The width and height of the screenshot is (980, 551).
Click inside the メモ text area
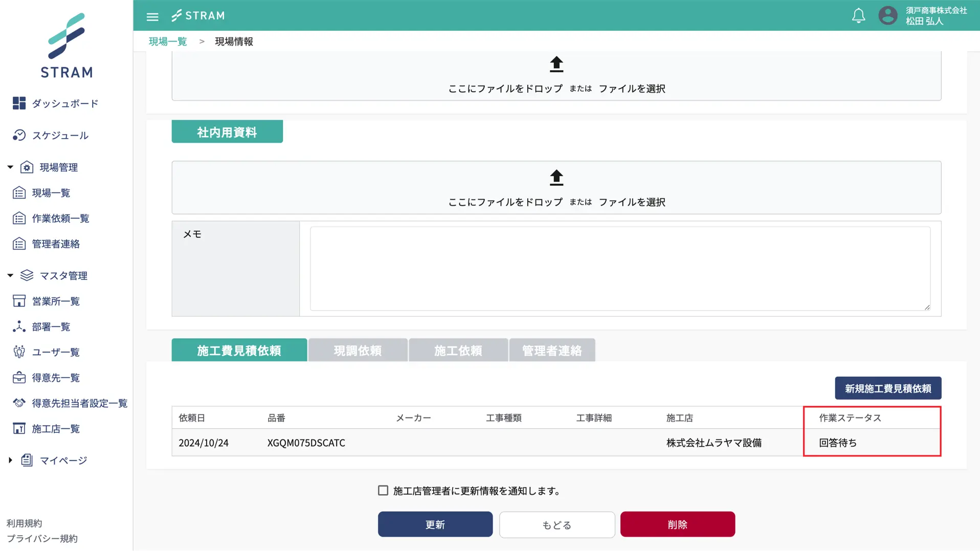coord(620,269)
